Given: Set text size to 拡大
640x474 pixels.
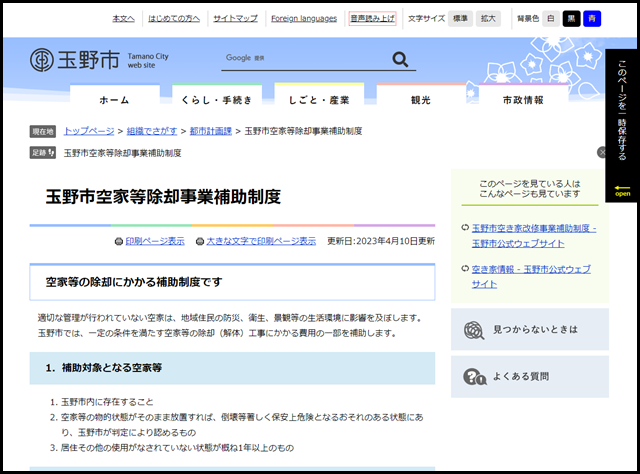Looking at the screenshot, I should pos(488,18).
